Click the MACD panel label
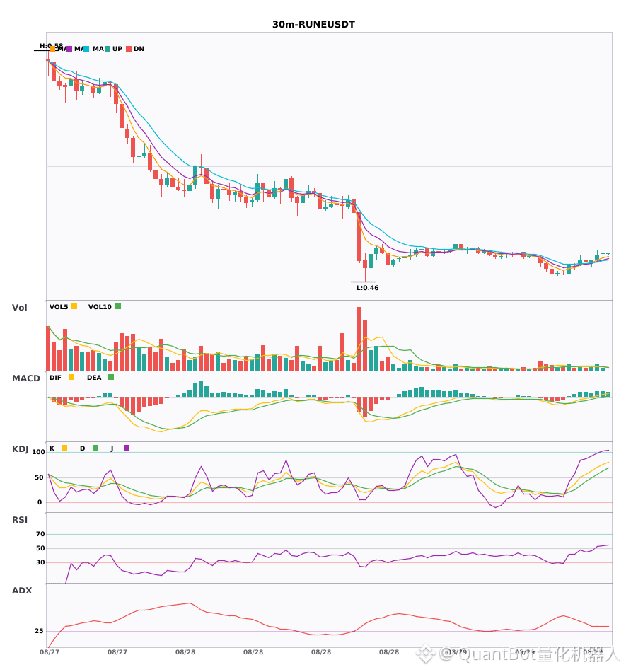This screenshot has width=626, height=672. click(x=25, y=378)
